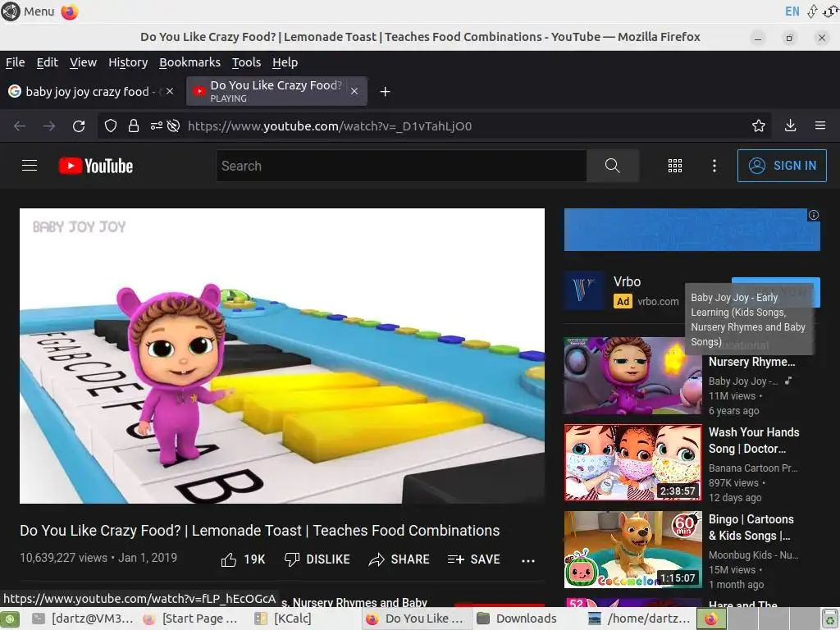
Task: Click the Moonbug Kids channel name
Action: tap(753, 555)
